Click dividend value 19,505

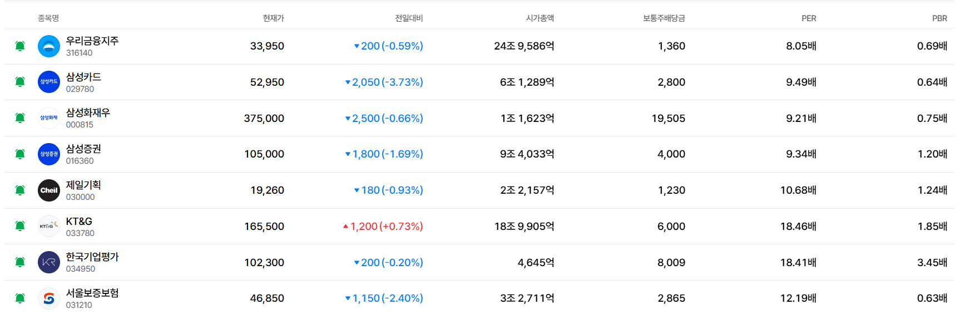tap(669, 119)
